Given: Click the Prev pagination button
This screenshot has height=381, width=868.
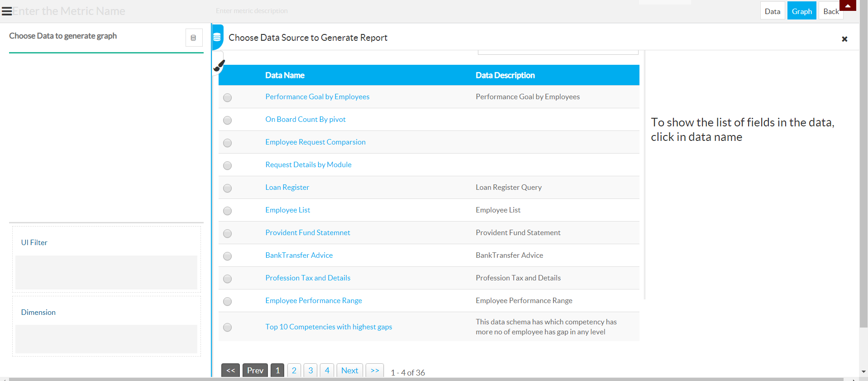Looking at the screenshot, I should [255, 370].
